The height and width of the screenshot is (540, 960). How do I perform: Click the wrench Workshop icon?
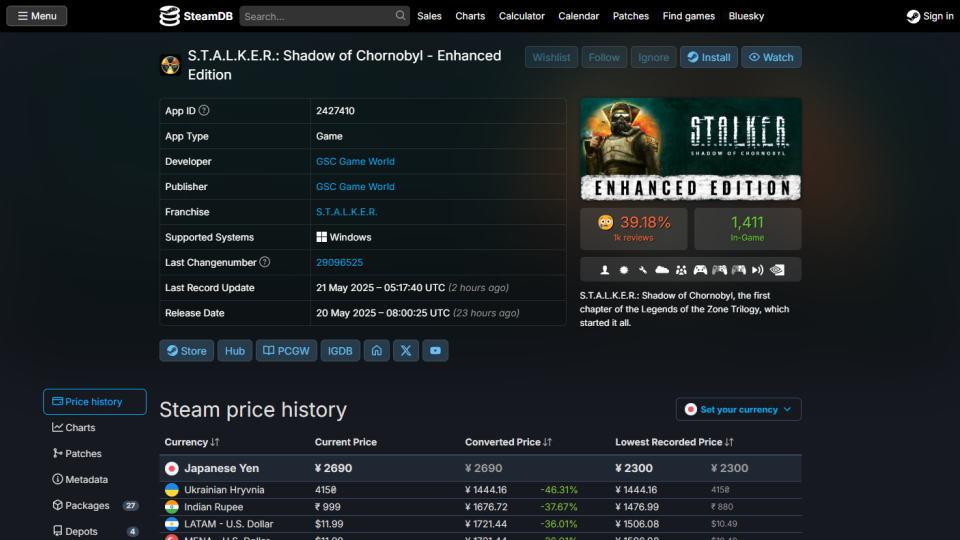point(643,269)
